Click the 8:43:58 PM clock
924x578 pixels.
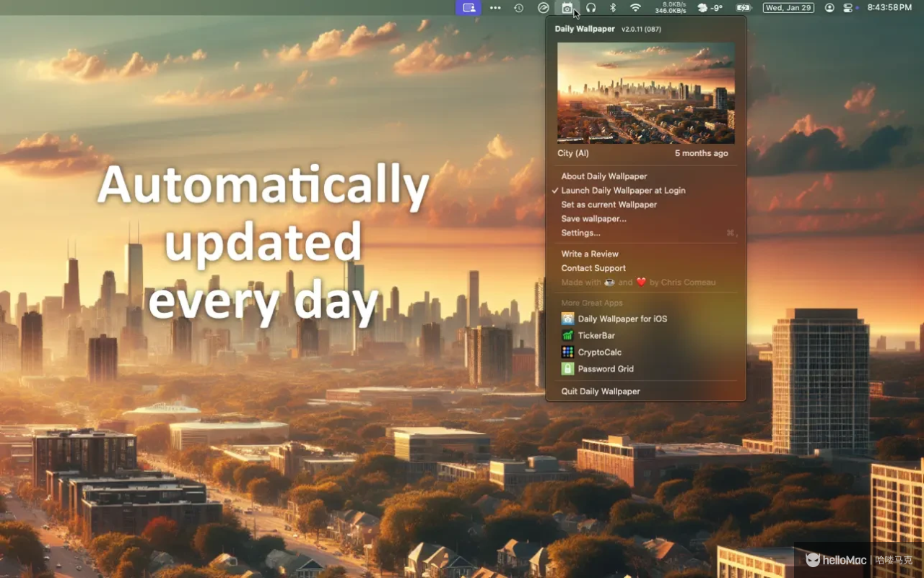click(889, 8)
